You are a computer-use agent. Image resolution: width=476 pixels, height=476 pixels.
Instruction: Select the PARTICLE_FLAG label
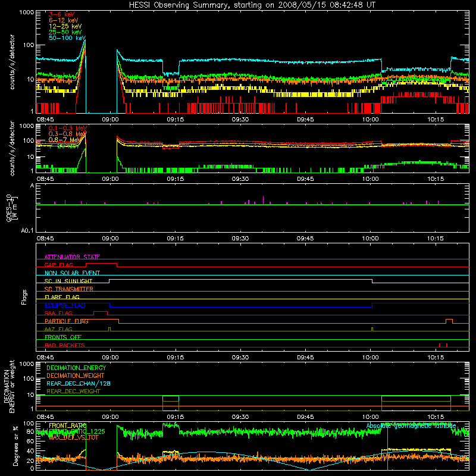tap(67, 321)
